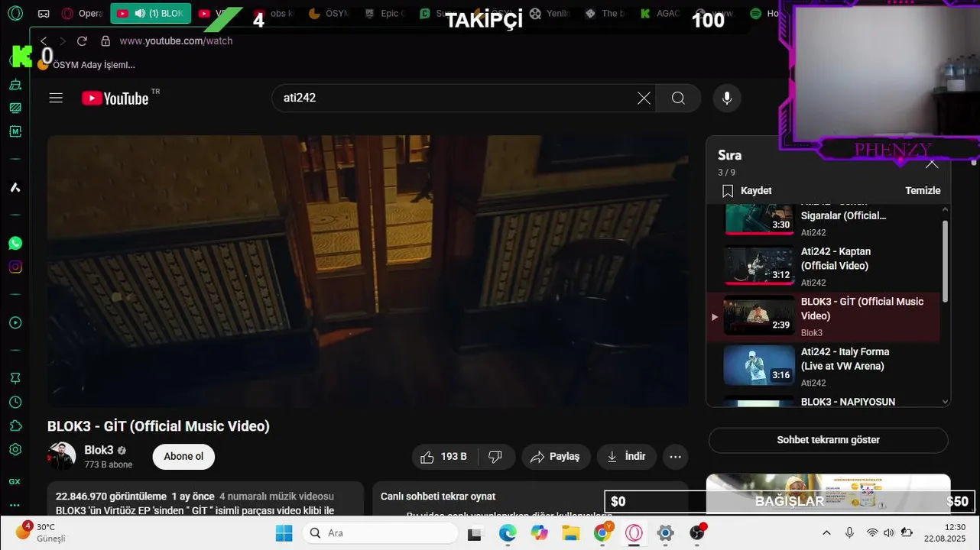
Task: Play the Sigaralar 3:30 queue thumbnail
Action: point(759,220)
